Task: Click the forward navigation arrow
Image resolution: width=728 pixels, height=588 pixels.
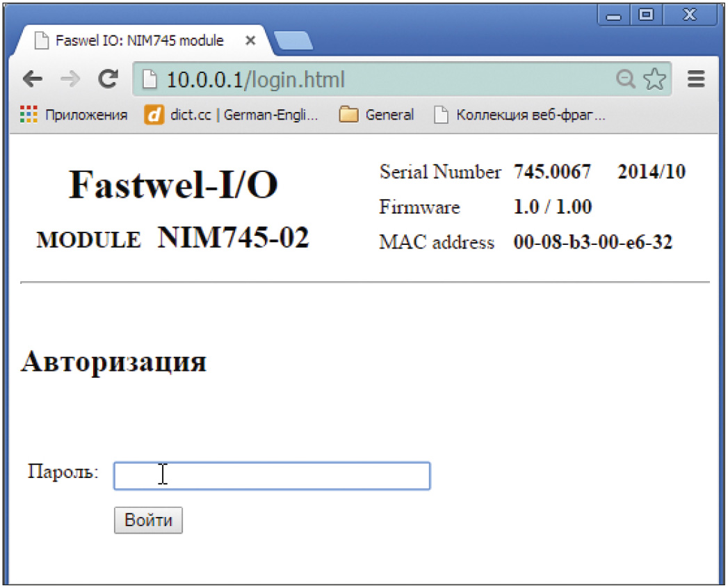Action: 70,79
